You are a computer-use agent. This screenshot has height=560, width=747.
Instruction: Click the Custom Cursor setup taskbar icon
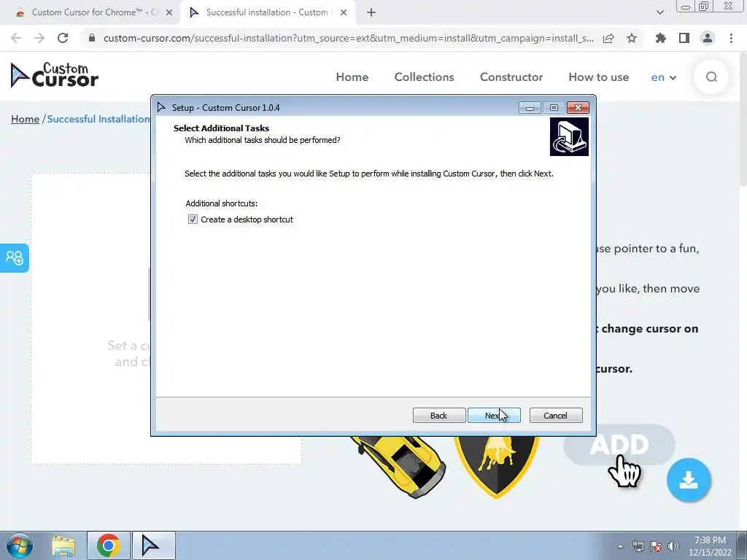153,545
